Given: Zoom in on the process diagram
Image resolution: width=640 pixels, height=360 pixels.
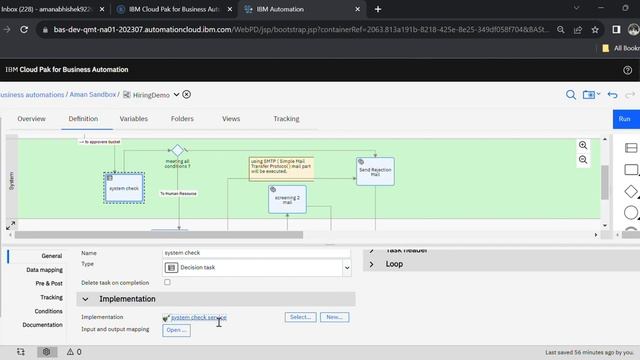Looking at the screenshot, I should [x=583, y=145].
